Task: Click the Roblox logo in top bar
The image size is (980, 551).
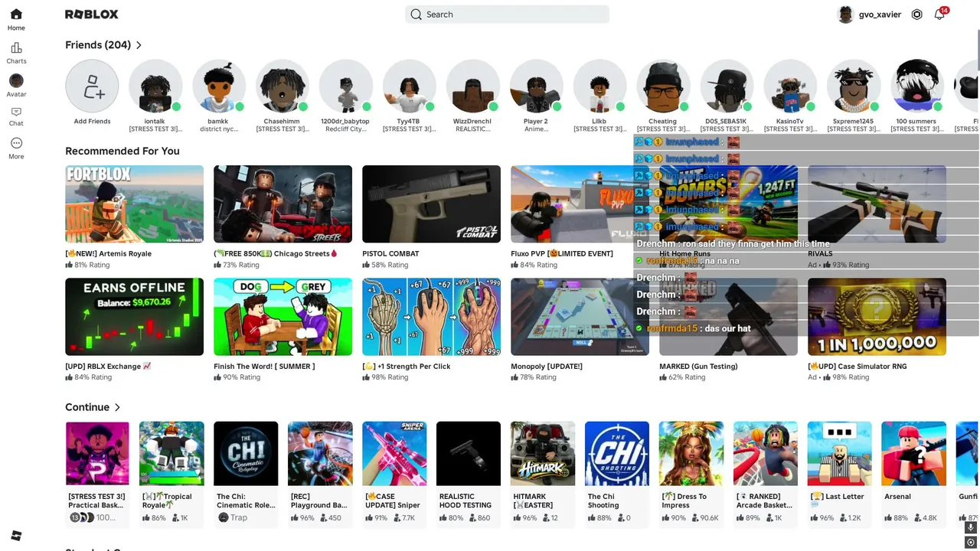Action: (92, 15)
